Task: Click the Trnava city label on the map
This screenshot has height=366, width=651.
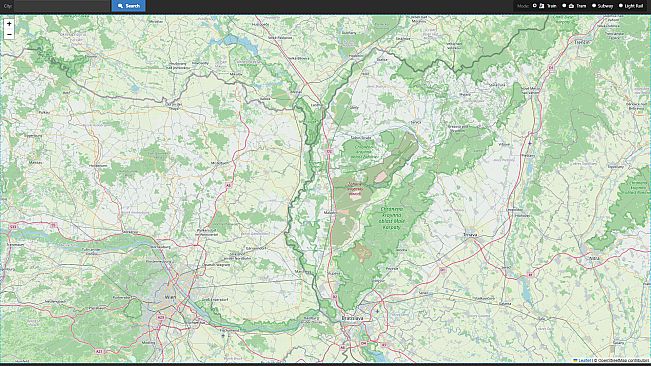Action: (x=470, y=235)
